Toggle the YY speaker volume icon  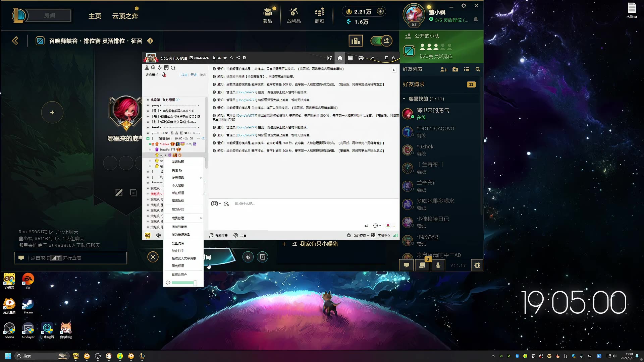coord(158,235)
